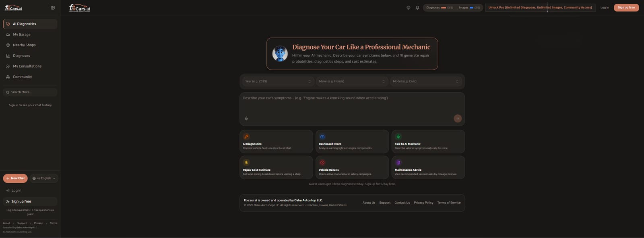Open the Community section
This screenshot has height=238, width=644.
[30, 77]
